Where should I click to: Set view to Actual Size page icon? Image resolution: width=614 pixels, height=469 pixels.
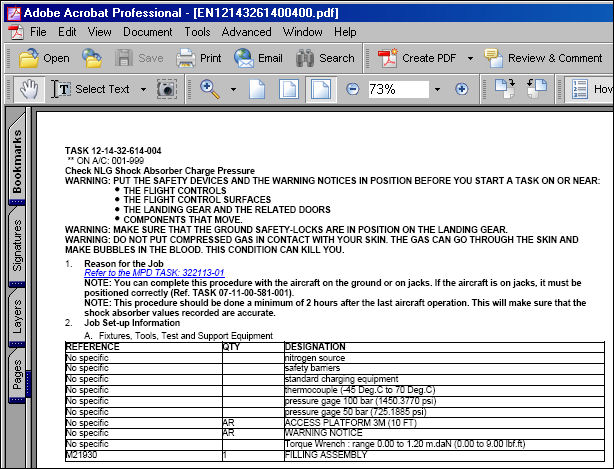257,89
